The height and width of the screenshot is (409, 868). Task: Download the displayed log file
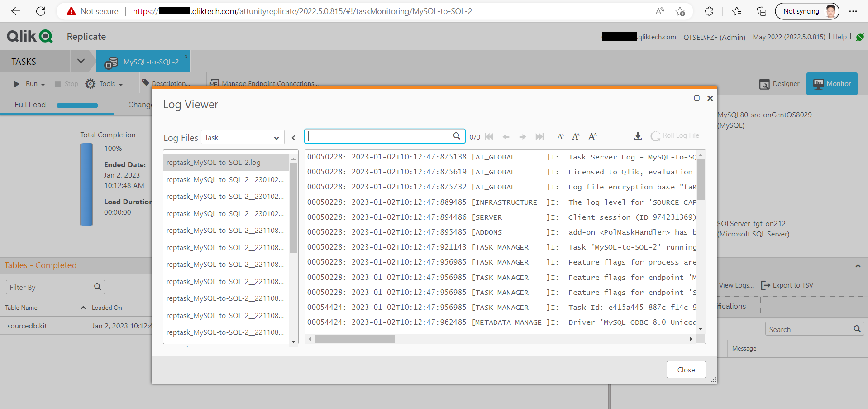tap(638, 136)
